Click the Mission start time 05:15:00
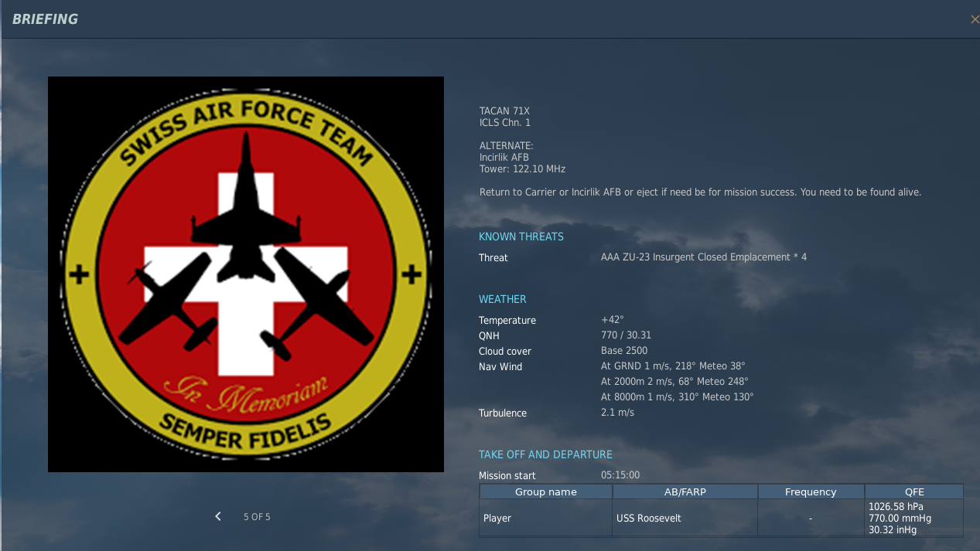 pyautogui.click(x=620, y=474)
